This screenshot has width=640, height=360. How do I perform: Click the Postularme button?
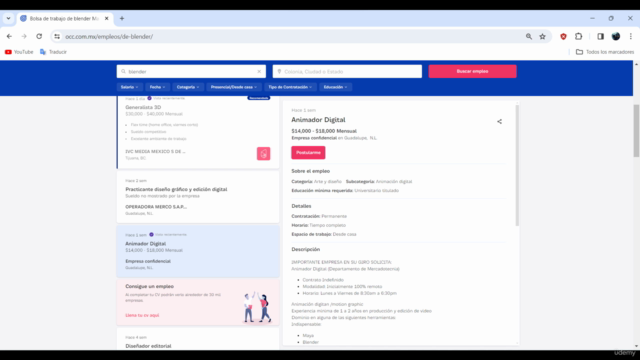tap(308, 152)
